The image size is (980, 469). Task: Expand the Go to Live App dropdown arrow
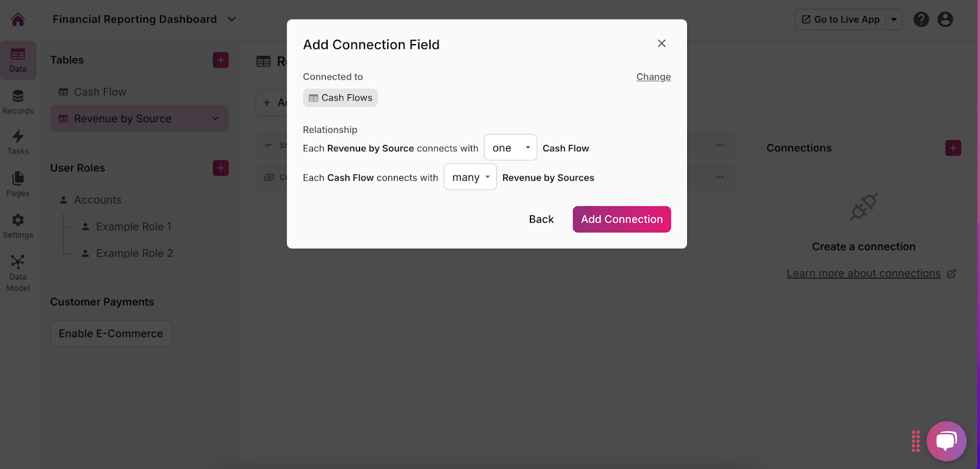click(x=894, y=20)
